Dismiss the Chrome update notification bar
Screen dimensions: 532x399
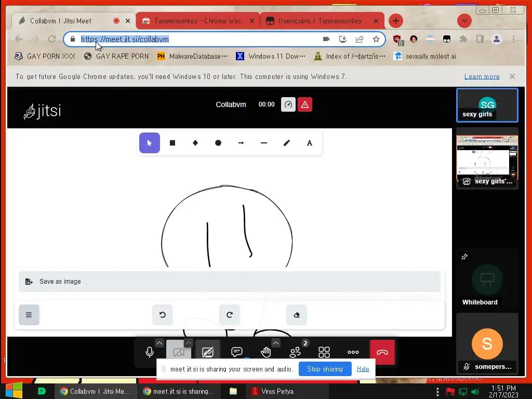[x=512, y=76]
